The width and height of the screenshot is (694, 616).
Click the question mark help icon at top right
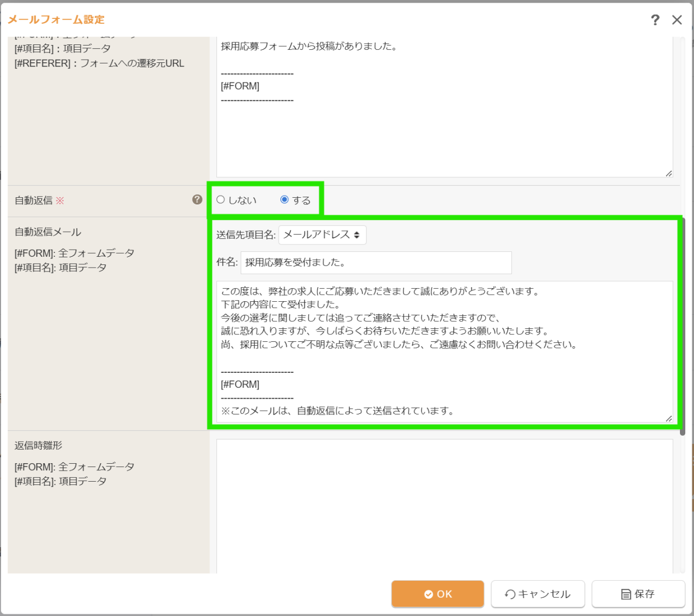[656, 20]
